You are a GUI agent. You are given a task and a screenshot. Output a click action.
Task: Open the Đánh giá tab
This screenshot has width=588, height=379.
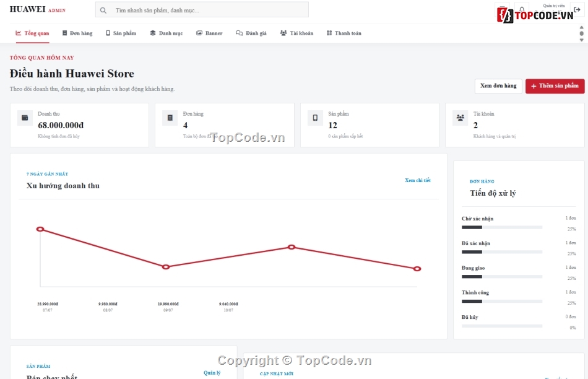click(251, 33)
